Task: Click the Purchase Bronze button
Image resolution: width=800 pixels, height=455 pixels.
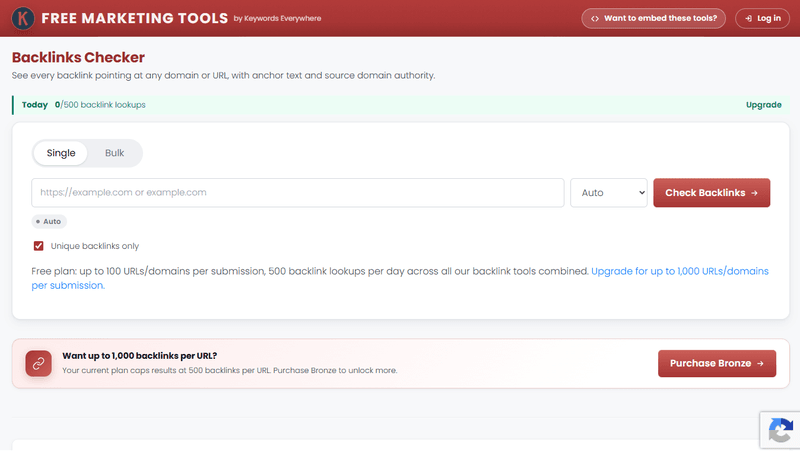Action: 717,363
